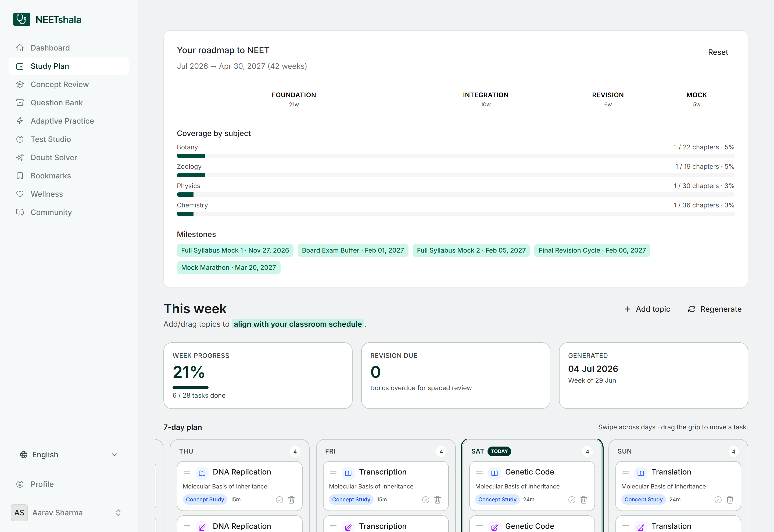The width and height of the screenshot is (774, 532).
Task: Mark Friday Transcription Concept Study complete
Action: coord(426,500)
